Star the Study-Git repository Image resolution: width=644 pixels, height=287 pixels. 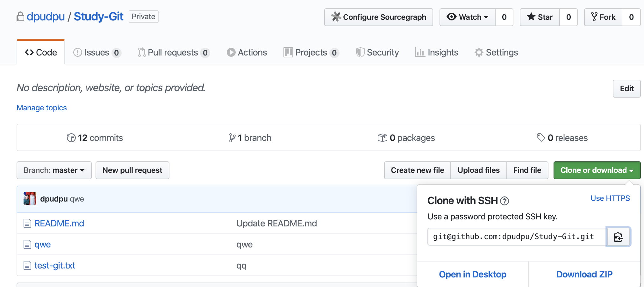(540, 17)
